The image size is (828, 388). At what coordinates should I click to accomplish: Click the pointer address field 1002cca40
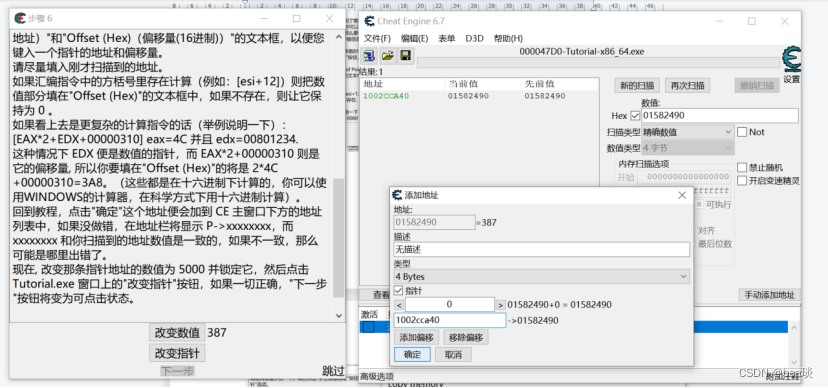point(450,320)
